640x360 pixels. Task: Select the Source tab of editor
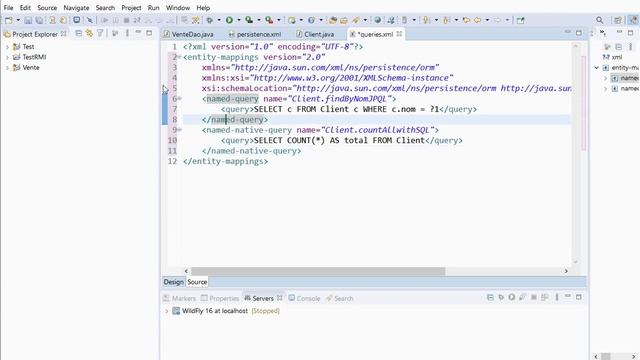(197, 282)
